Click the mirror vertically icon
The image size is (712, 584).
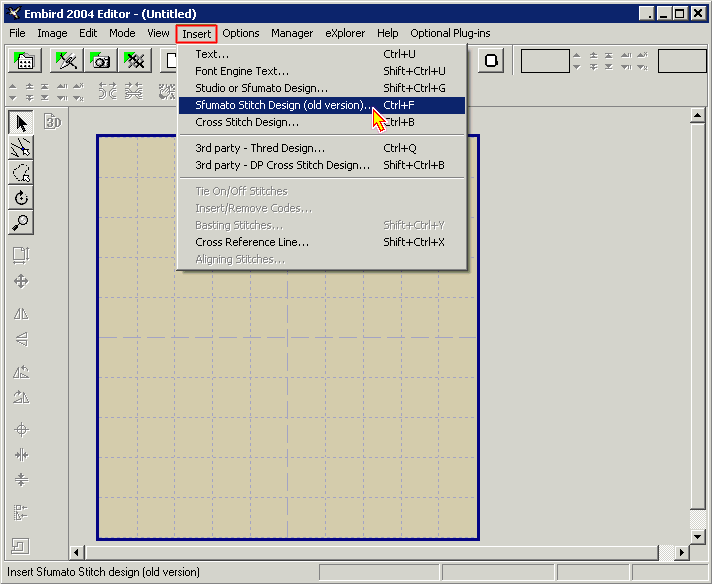(21, 339)
